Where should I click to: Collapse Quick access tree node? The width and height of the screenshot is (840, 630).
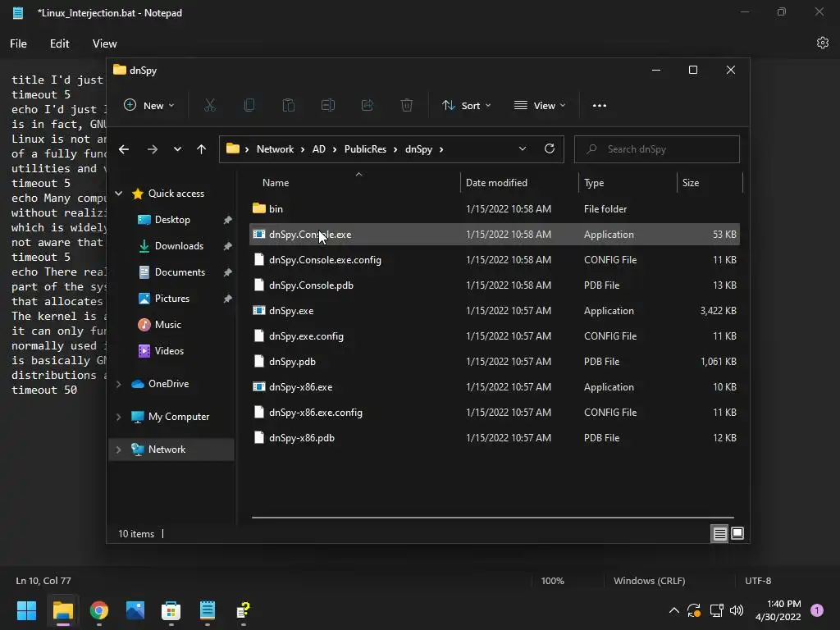(x=119, y=194)
